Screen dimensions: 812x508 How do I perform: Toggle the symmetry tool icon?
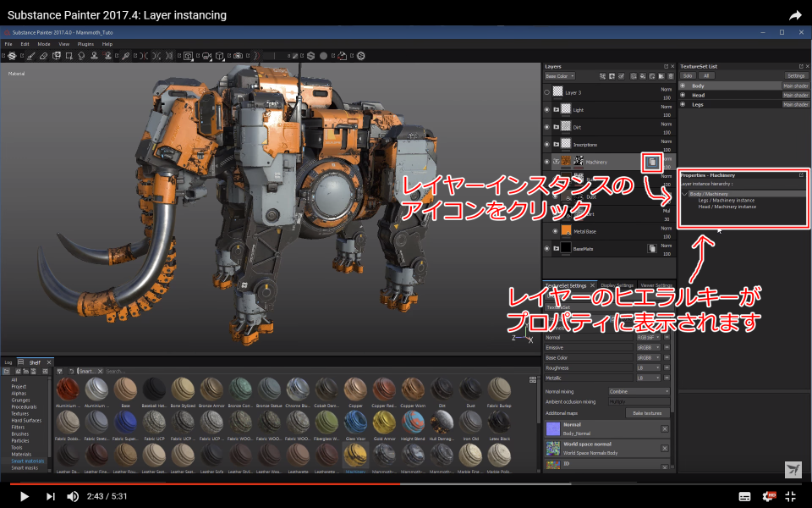[145, 56]
